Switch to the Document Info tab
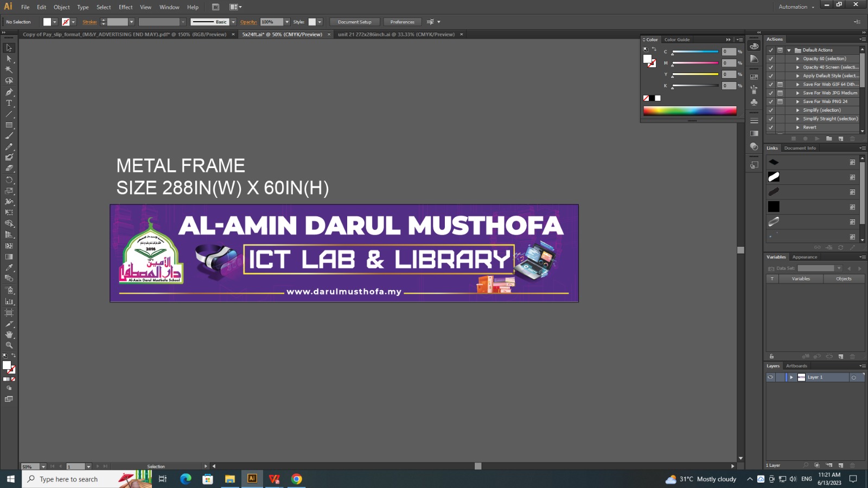The height and width of the screenshot is (488, 868). 800,148
